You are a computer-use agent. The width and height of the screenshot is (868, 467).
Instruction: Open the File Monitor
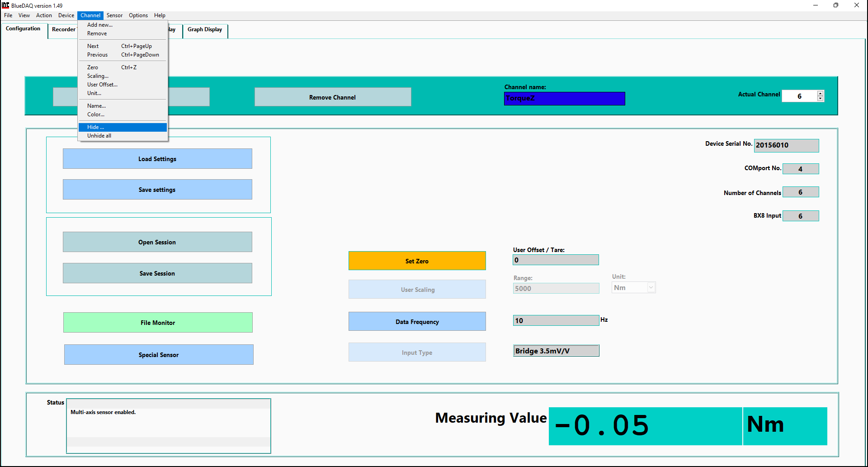coord(158,323)
